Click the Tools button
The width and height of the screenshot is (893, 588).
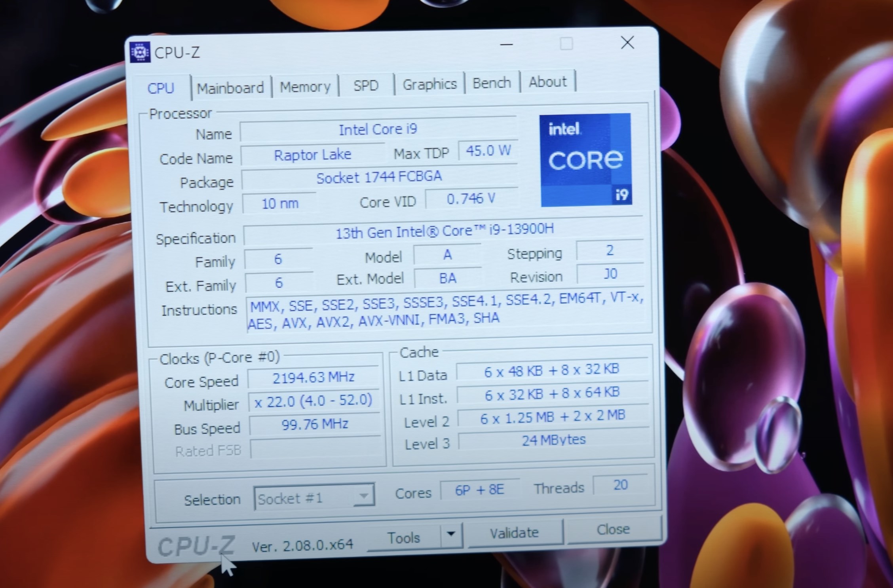(x=403, y=538)
